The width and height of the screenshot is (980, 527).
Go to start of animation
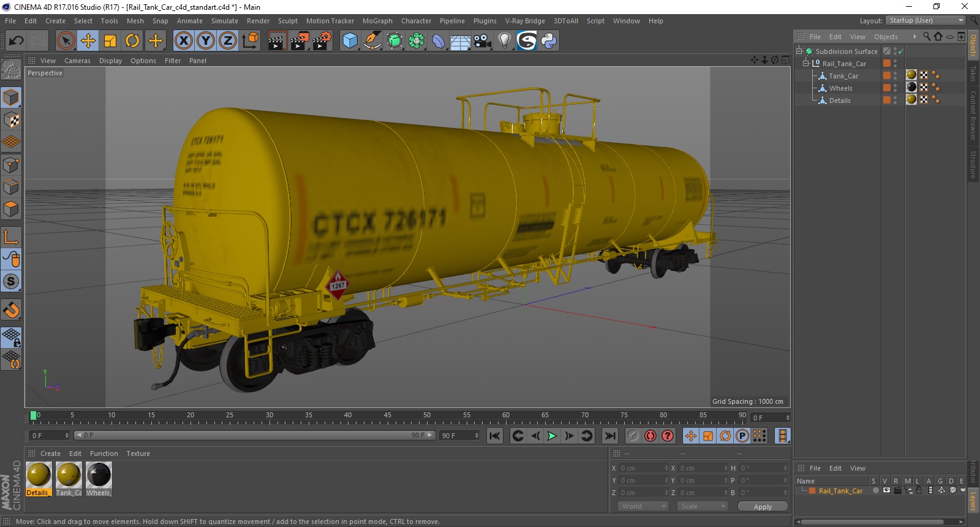click(494, 436)
